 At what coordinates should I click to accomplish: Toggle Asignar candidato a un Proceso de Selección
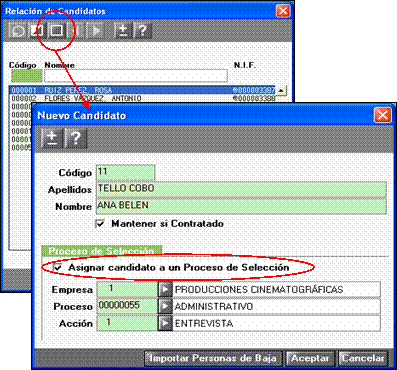coord(58,267)
